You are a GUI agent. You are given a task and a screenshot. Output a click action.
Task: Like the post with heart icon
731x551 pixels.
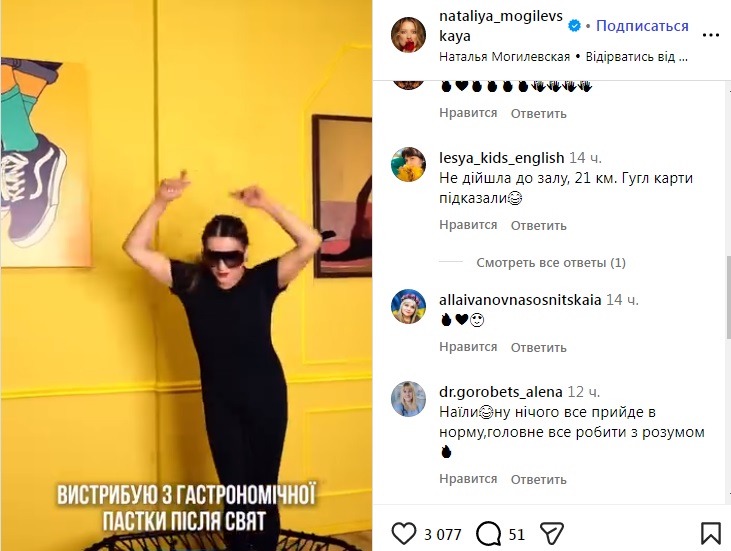tap(404, 534)
